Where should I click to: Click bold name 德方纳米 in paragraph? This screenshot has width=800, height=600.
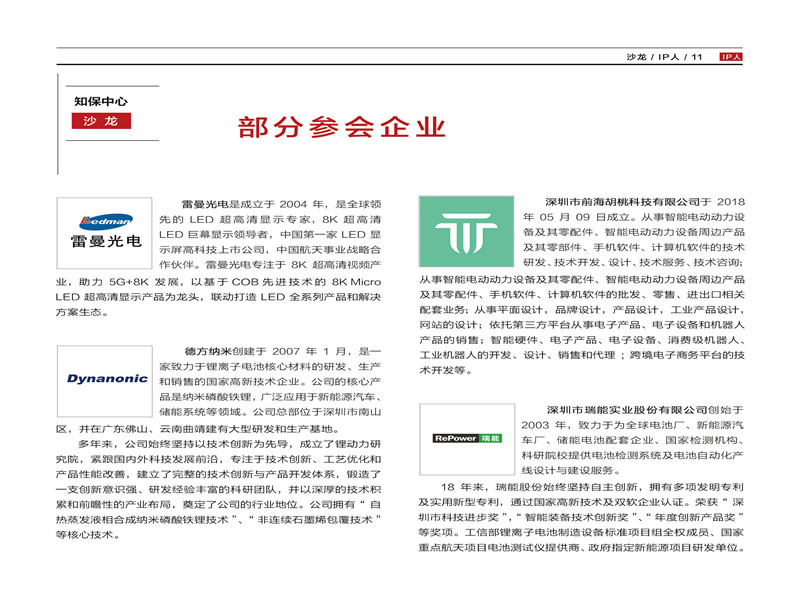click(208, 352)
